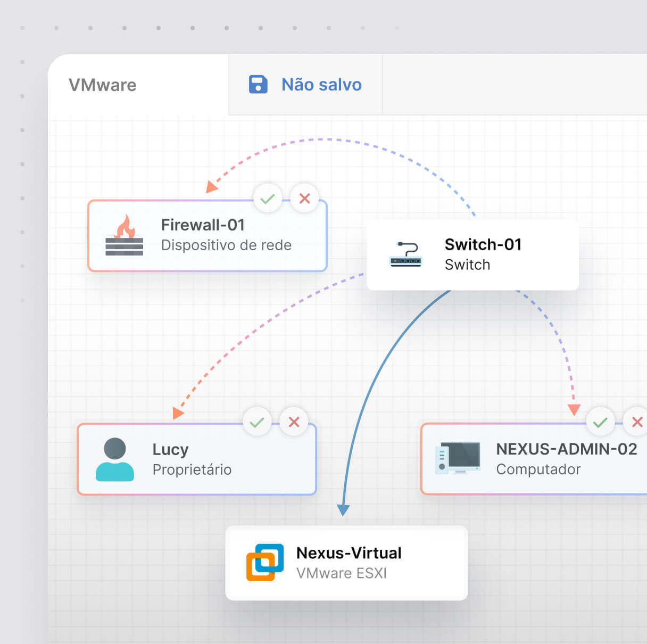Click the arrowhead pointing to Lucy
Image resolution: width=647 pixels, height=644 pixels.
(178, 413)
